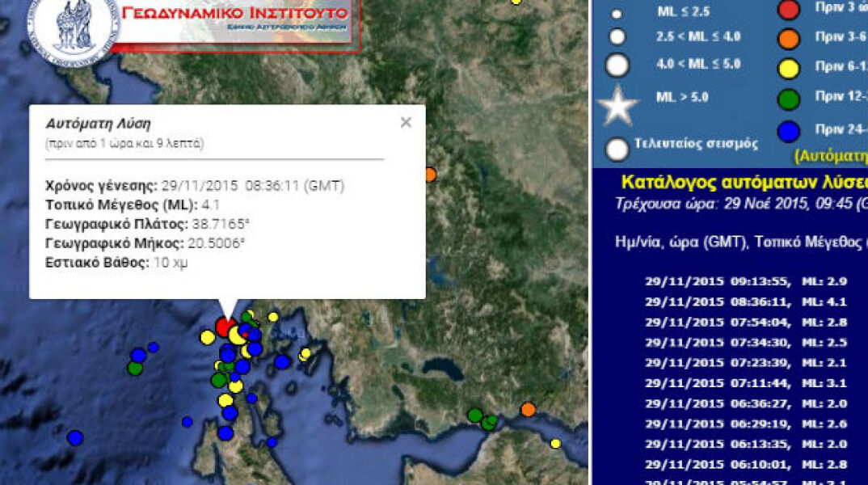Click the Γεωδυναμικό Ινστιτούτο red title banner
This screenshot has height=485, width=868.
(x=234, y=14)
